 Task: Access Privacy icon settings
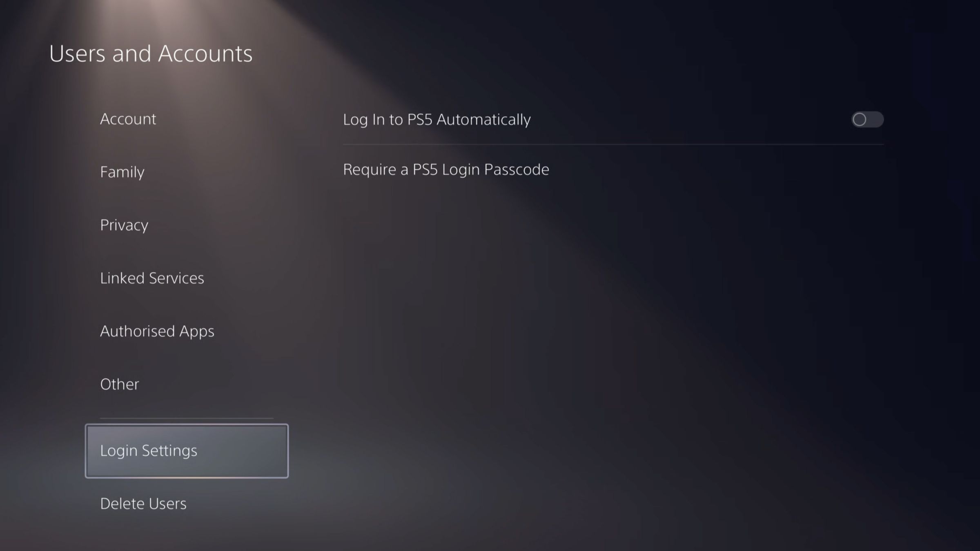(x=125, y=225)
